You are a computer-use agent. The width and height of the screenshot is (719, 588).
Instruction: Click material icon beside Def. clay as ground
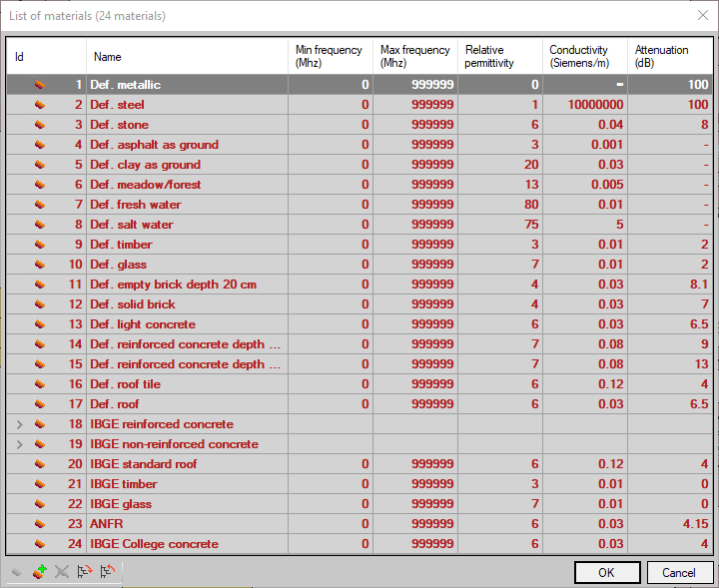[x=40, y=165]
